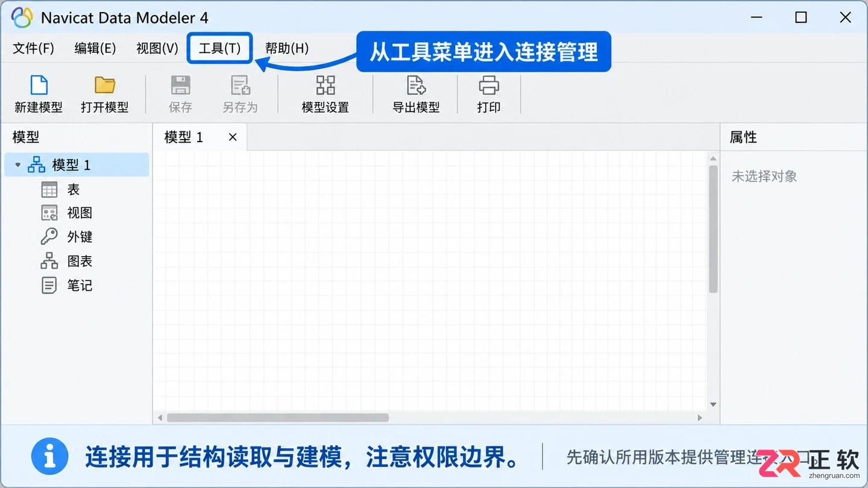Open the 视图(V) menu
Viewport: 868px width, 488px height.
click(x=157, y=48)
